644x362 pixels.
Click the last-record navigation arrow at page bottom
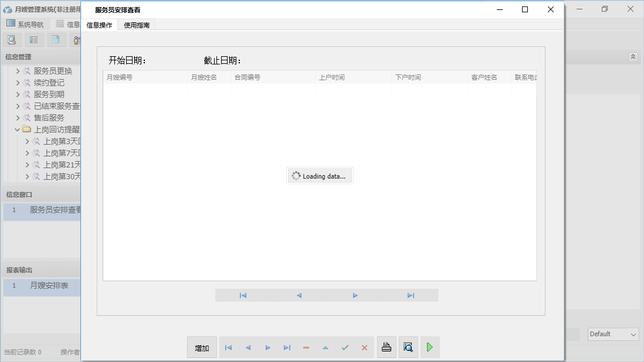pos(411,295)
